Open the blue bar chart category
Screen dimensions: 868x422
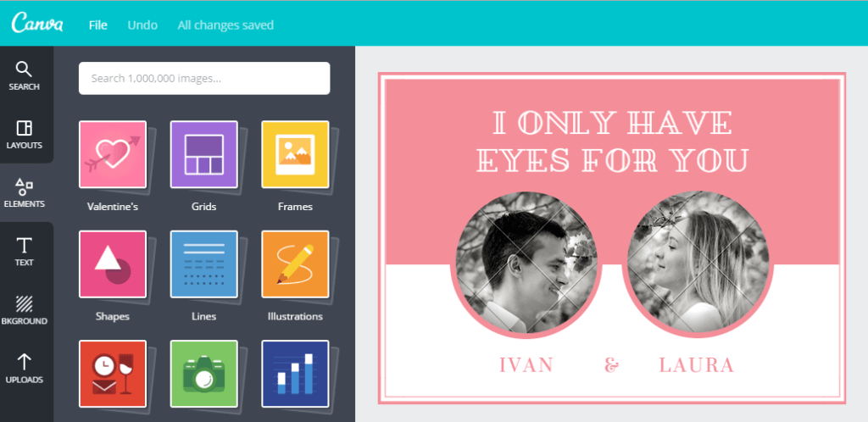[295, 374]
